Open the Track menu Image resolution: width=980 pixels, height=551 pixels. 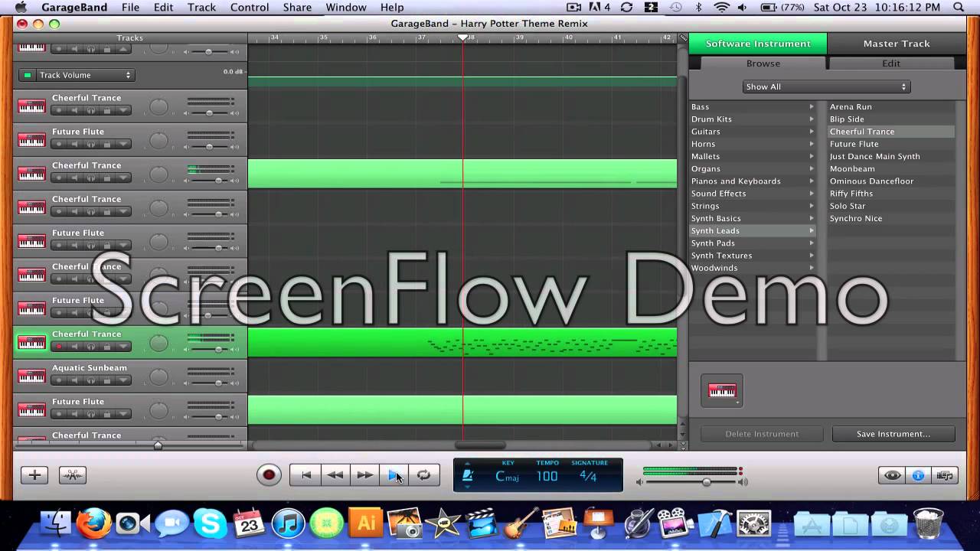point(201,8)
